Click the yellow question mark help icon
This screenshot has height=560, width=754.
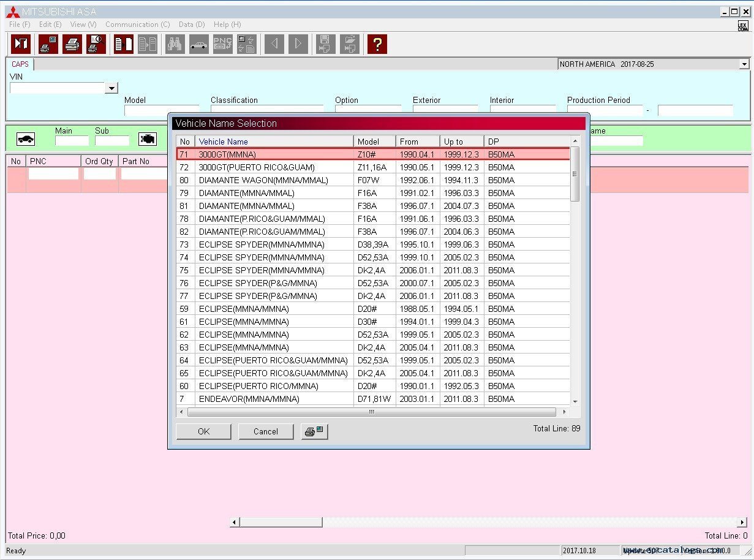pyautogui.click(x=377, y=44)
